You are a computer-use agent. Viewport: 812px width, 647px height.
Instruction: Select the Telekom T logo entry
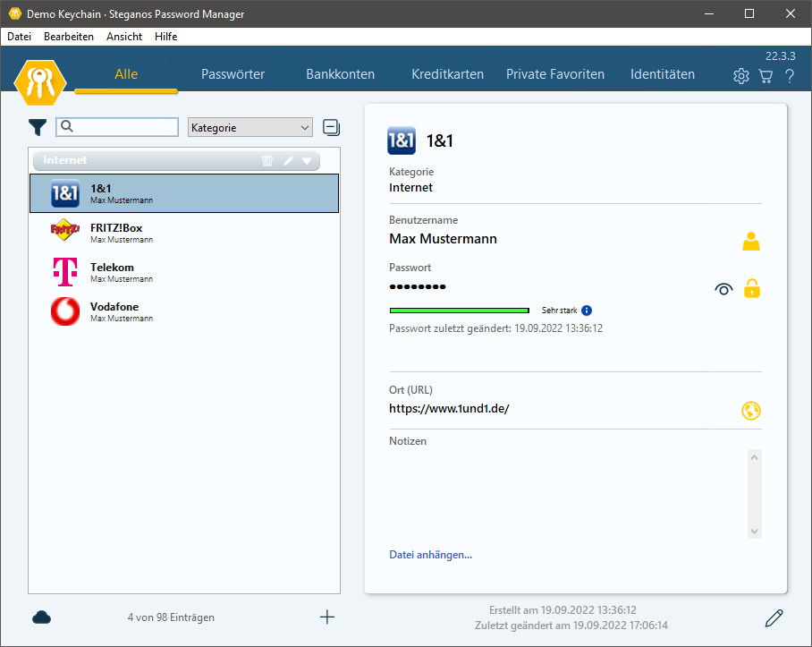pos(65,272)
